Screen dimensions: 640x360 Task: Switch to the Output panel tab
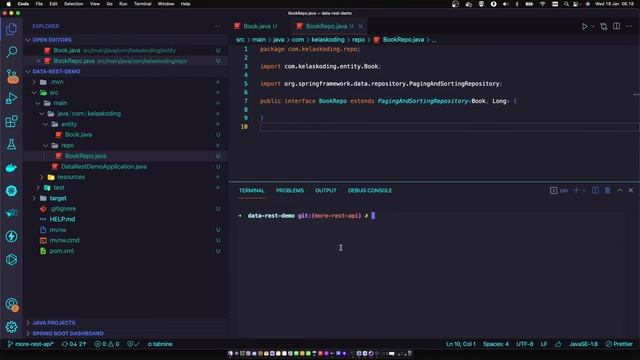[326, 191]
